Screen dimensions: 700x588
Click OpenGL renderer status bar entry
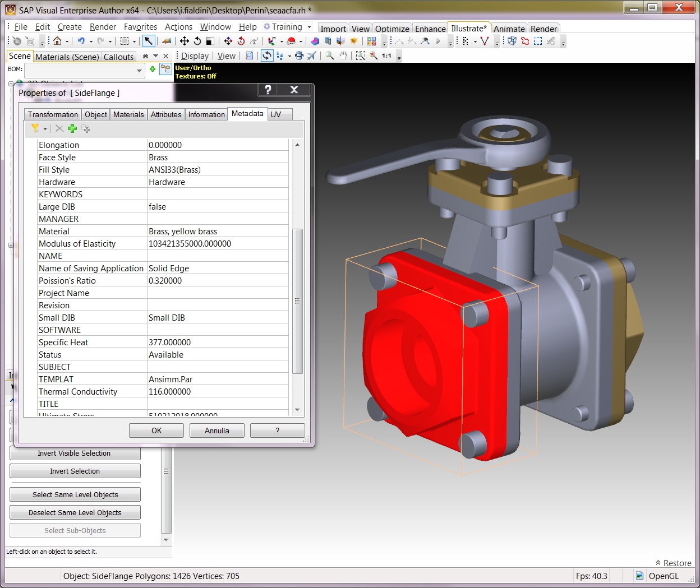tap(657, 576)
